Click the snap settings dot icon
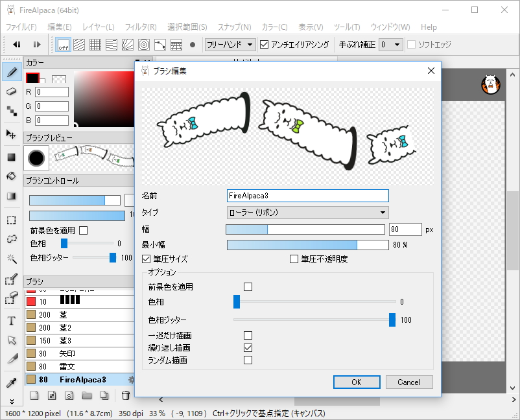Image resolution: width=520 pixels, height=420 pixels. coord(193,45)
